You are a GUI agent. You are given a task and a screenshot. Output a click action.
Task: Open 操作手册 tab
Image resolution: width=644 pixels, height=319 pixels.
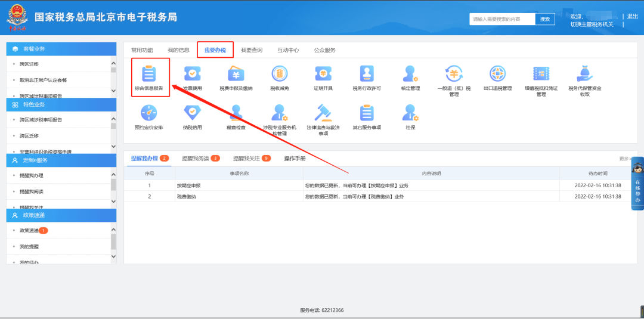click(295, 159)
